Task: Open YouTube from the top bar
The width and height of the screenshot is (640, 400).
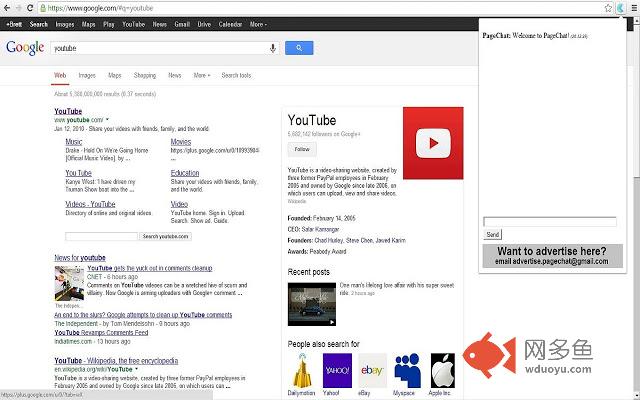Action: tap(133, 24)
